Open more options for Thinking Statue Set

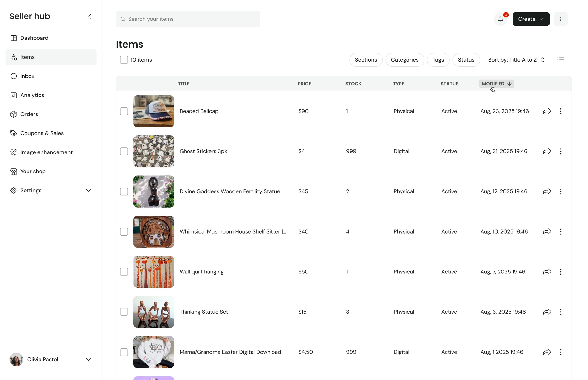coord(561,312)
